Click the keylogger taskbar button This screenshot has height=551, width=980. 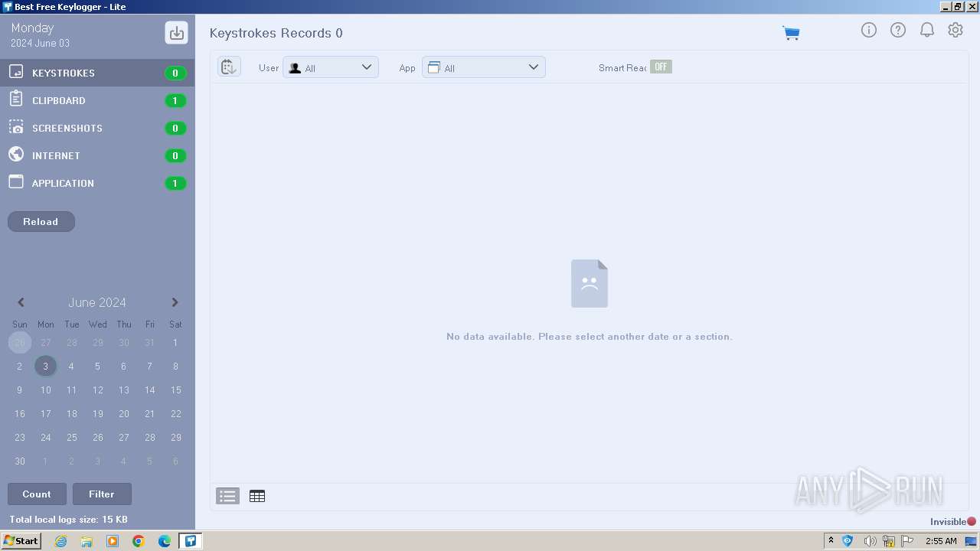tap(191, 541)
